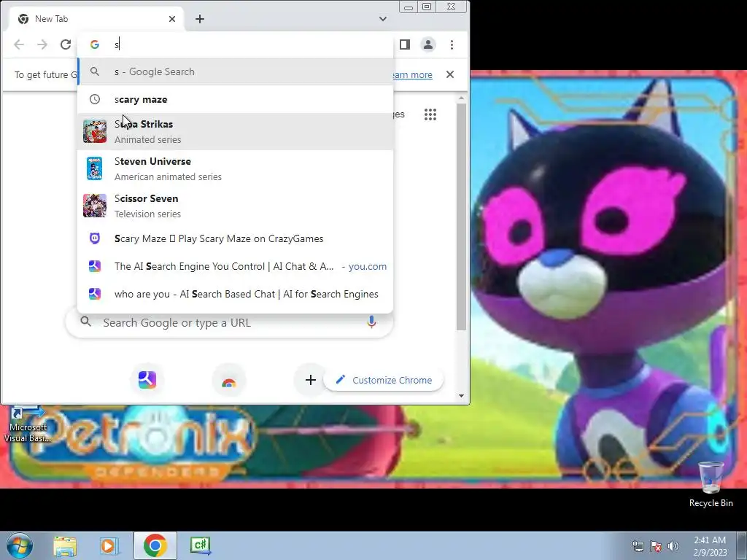Click the page vertical scrollbar thumb

pyautogui.click(x=461, y=217)
